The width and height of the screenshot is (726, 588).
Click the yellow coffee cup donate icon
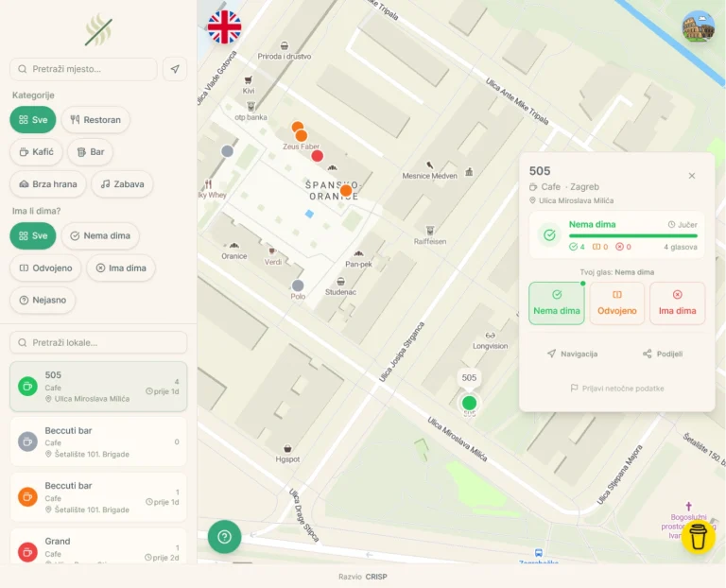pos(698,537)
